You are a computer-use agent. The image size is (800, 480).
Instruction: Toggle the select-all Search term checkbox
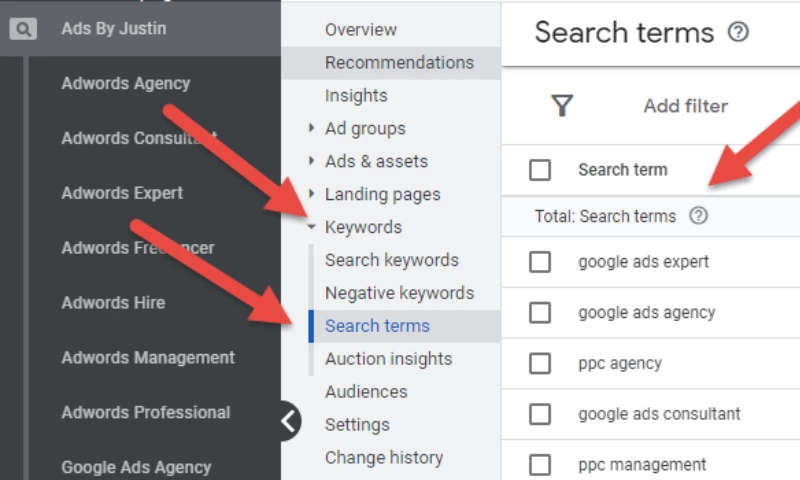[540, 170]
